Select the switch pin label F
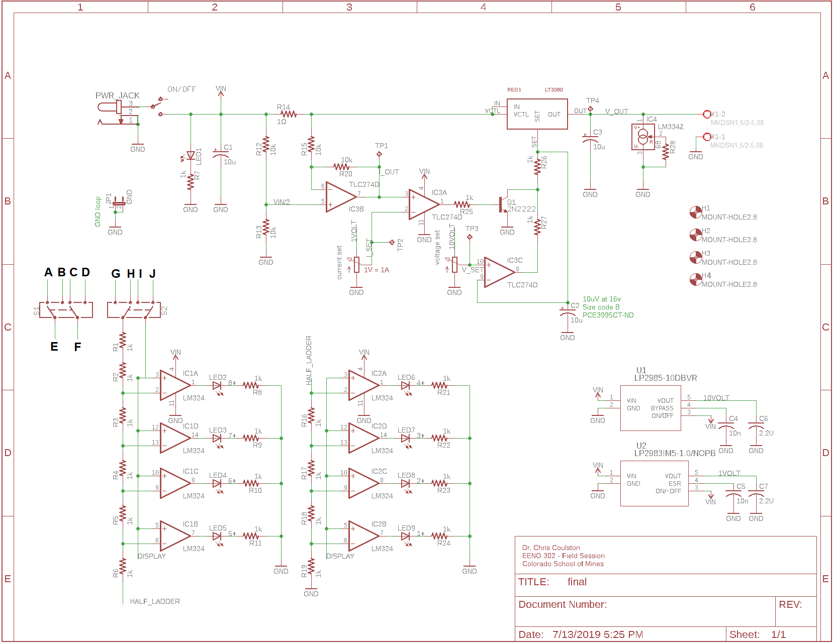This screenshot has width=833, height=644. pos(77,347)
